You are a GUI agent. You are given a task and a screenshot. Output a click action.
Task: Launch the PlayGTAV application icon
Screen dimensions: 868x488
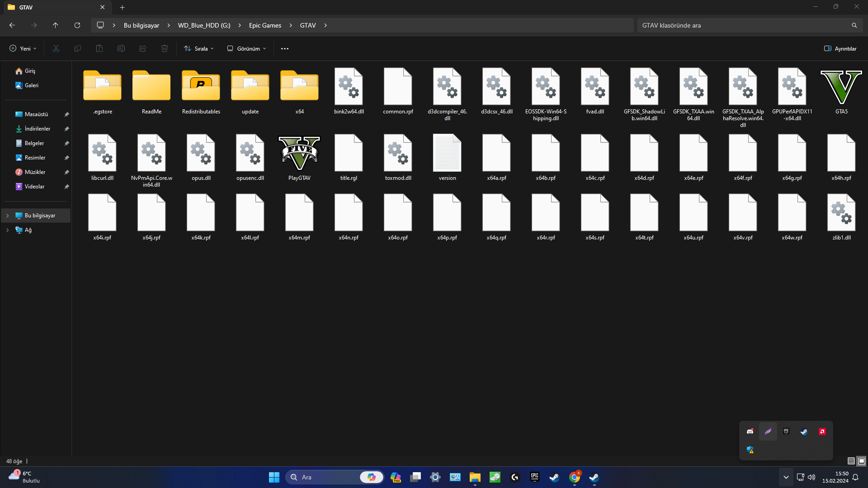[x=299, y=154]
